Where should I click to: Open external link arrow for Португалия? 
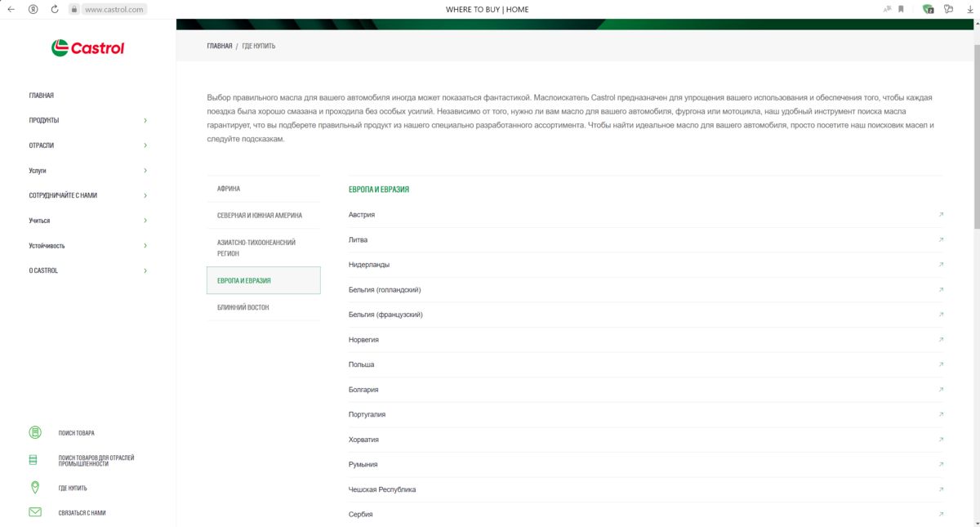[x=941, y=414]
